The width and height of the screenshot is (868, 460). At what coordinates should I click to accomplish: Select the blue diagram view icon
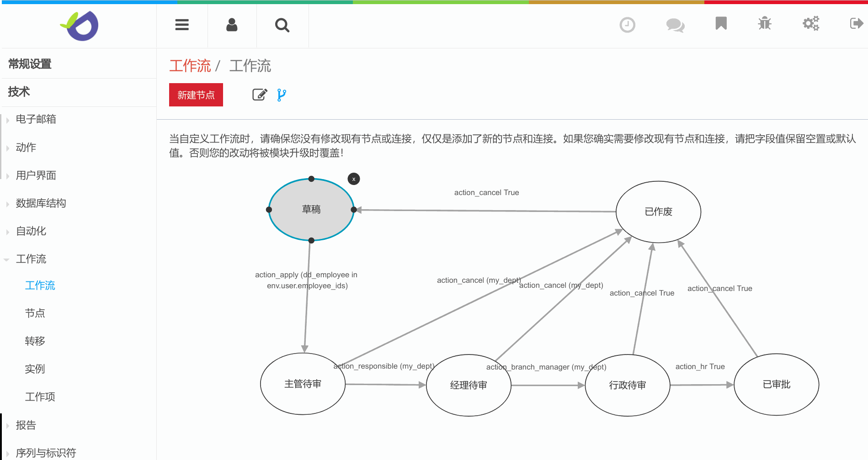tap(282, 95)
